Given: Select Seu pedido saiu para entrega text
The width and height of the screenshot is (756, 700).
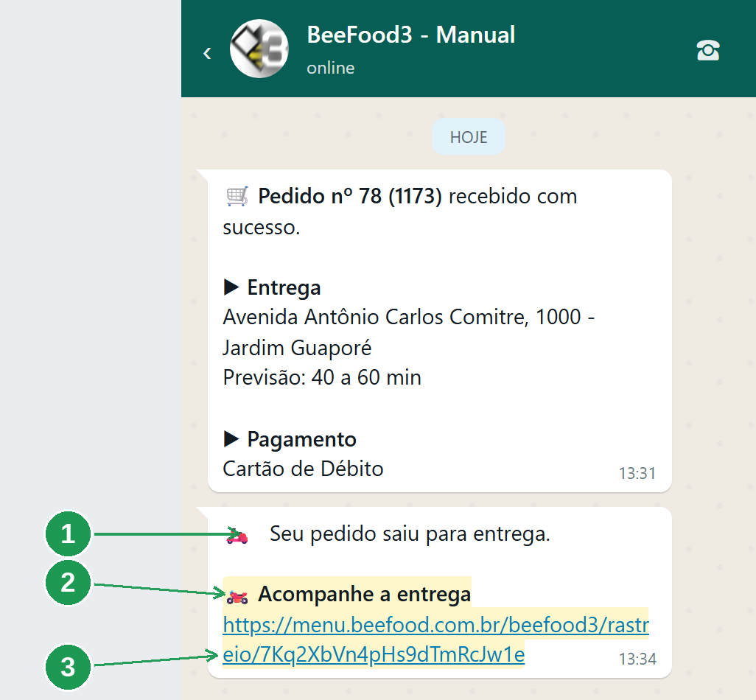Looking at the screenshot, I should [410, 534].
